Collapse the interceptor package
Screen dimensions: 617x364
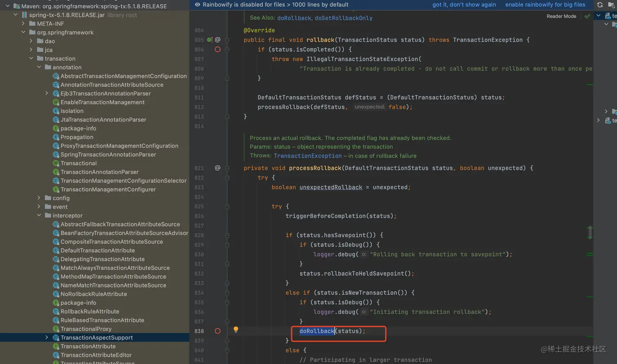coord(39,215)
